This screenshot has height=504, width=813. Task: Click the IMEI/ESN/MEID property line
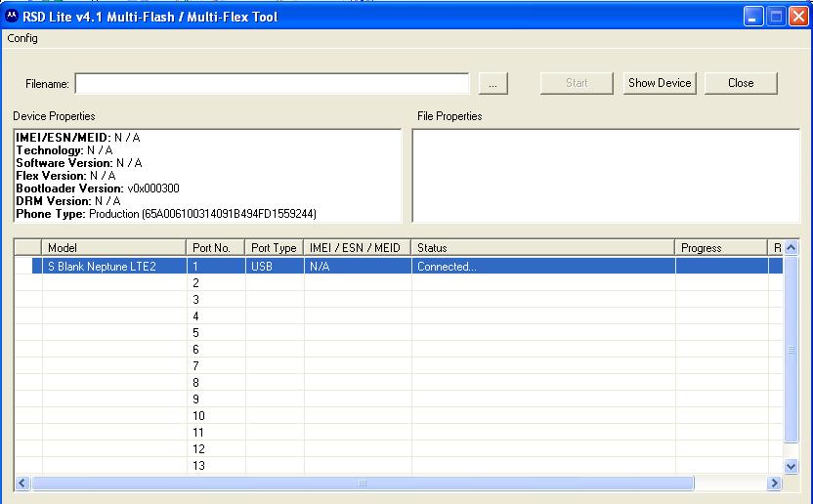[78, 138]
